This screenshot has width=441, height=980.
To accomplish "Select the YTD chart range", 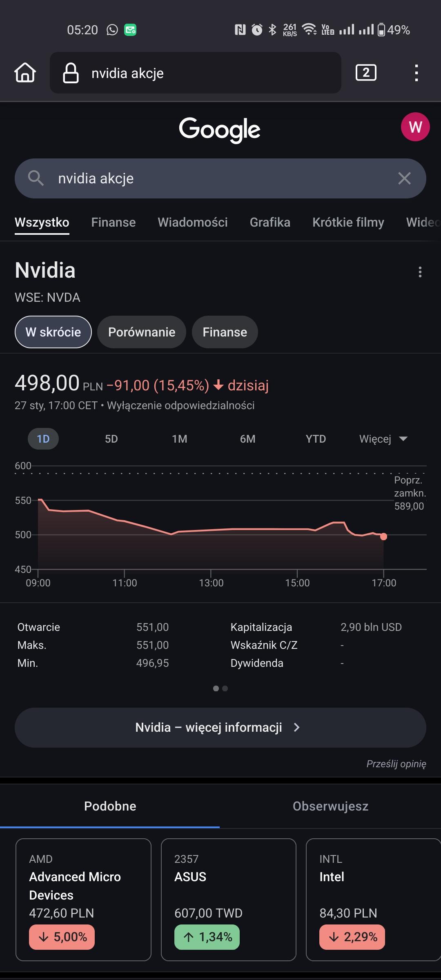I will tap(316, 439).
